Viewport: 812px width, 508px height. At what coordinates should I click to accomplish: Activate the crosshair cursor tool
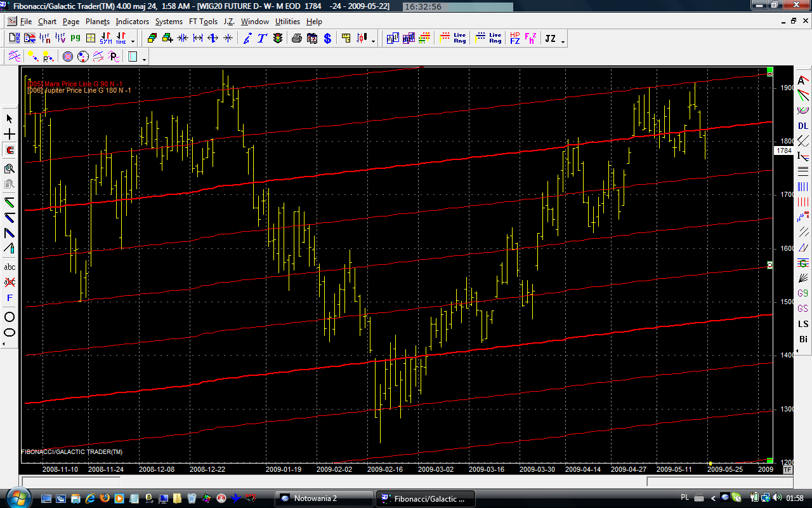10,135
